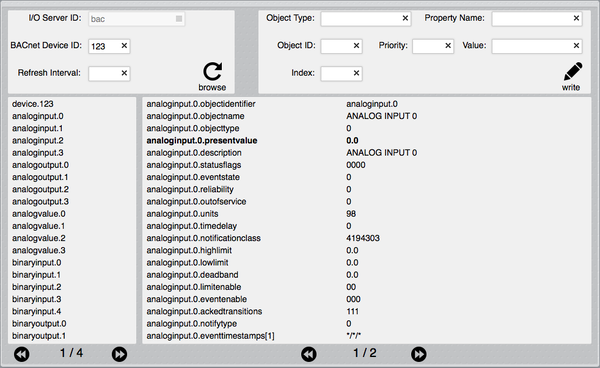Go to previous page of property list

tap(309, 354)
